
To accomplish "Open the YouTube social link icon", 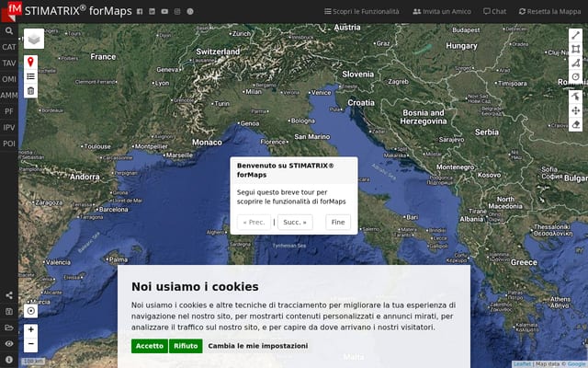I will 164,12.
